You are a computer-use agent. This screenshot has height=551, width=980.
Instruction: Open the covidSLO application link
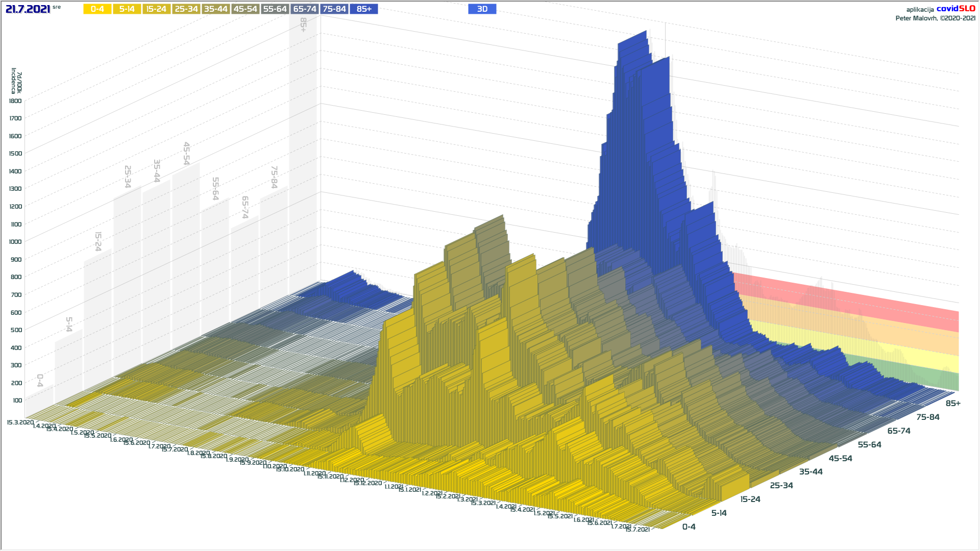(x=955, y=9)
